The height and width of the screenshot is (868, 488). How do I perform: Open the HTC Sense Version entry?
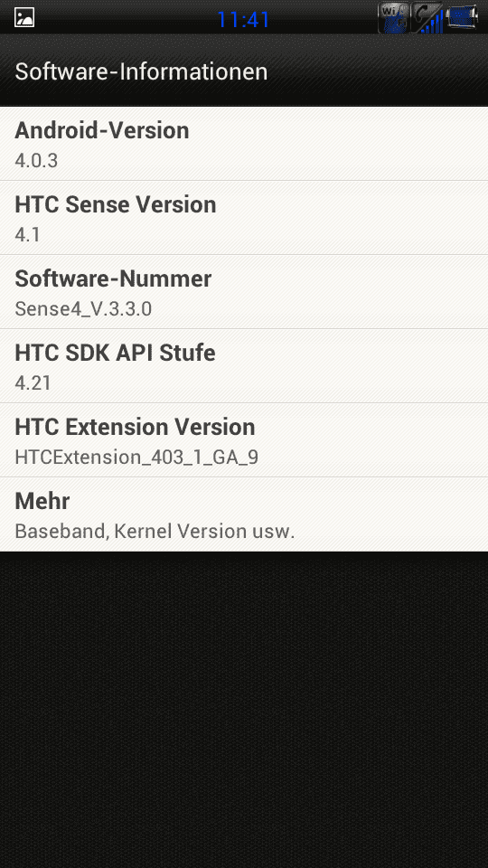coord(244,218)
